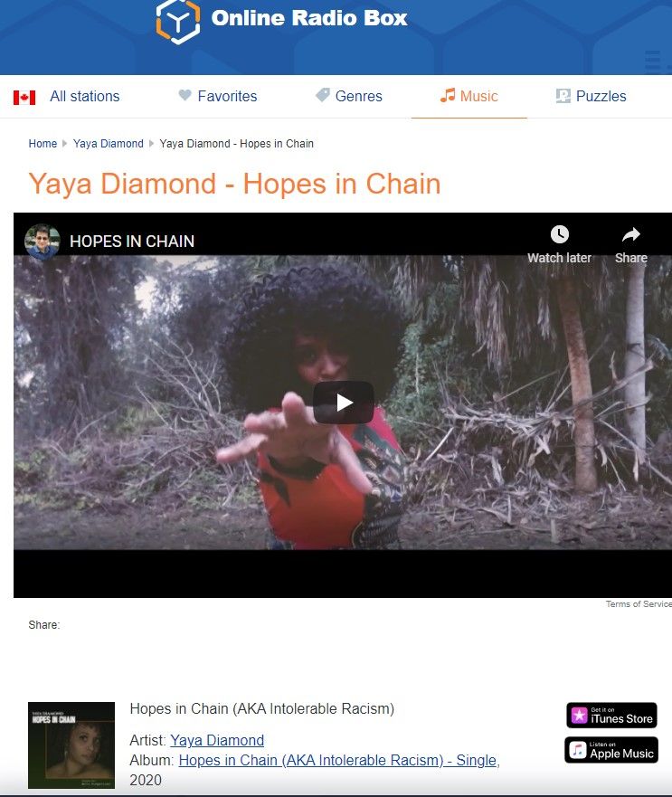Get the song on iTunes Store
Viewport: 672px width, 797px height.
click(x=611, y=716)
